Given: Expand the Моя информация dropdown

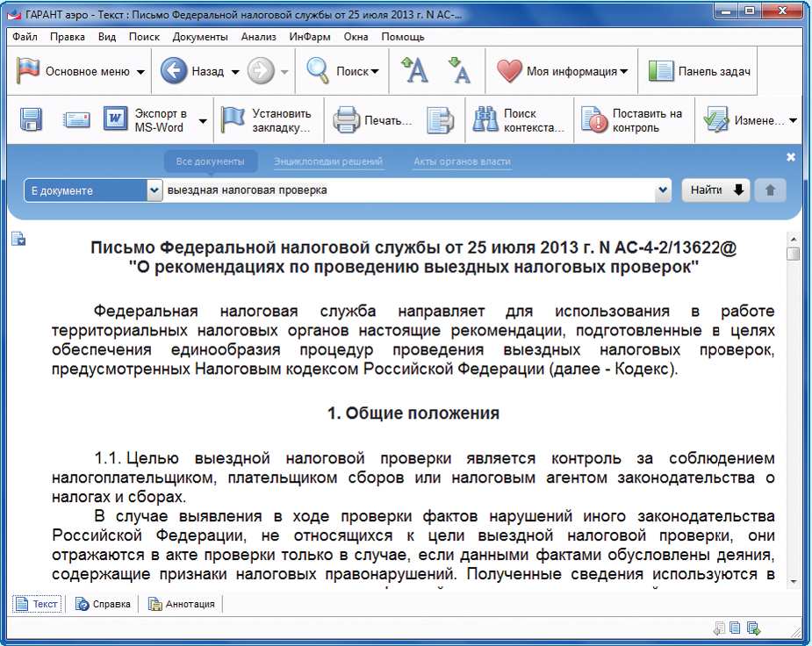Looking at the screenshot, I should click(x=624, y=72).
